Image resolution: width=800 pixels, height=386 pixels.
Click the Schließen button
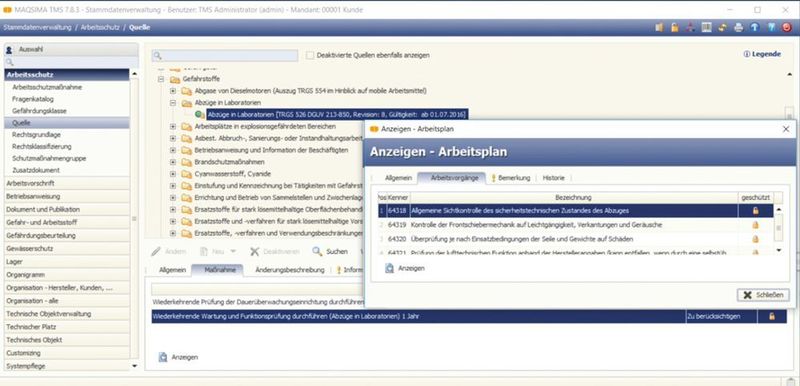click(x=763, y=295)
